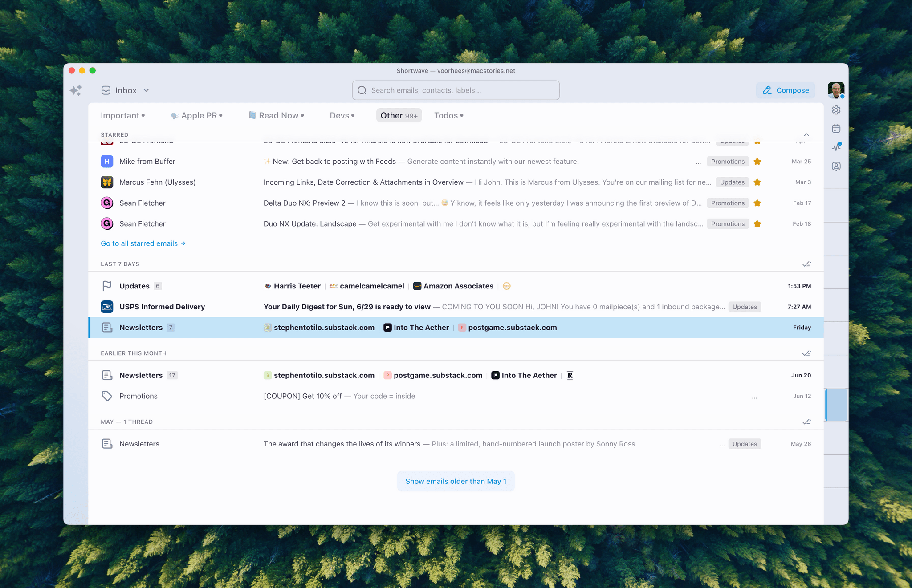
Task: Click Sean Fletcher avatar on Delta Duo row
Action: (x=107, y=203)
